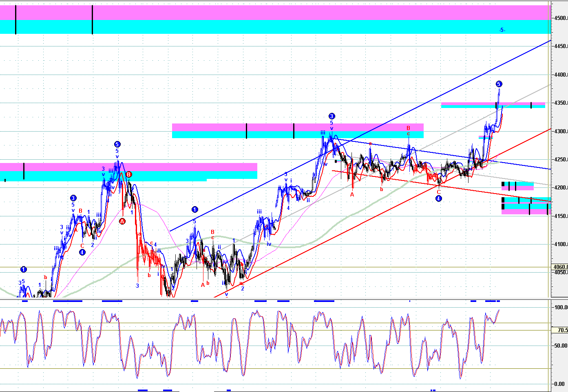This screenshot has height=392, width=568.
Task: Select the oscillator 50.00 scale label
Action: point(561,346)
